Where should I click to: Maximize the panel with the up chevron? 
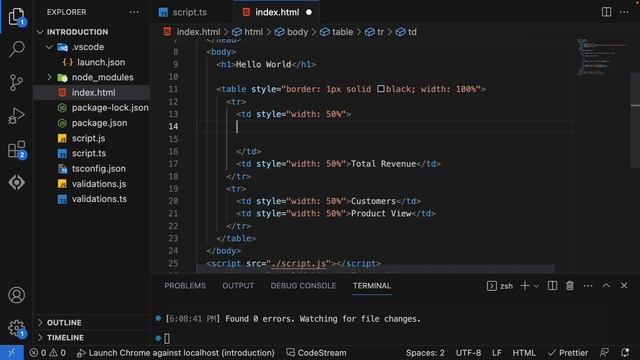tap(606, 286)
